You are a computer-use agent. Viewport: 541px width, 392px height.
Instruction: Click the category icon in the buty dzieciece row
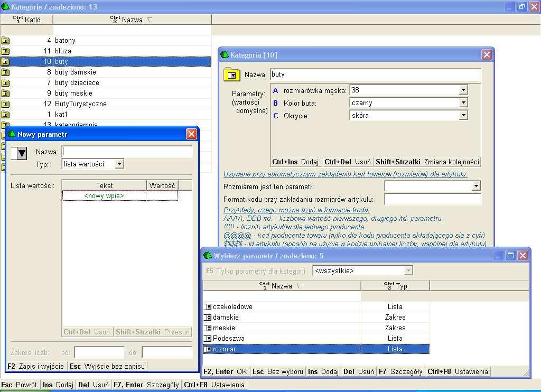[5, 83]
